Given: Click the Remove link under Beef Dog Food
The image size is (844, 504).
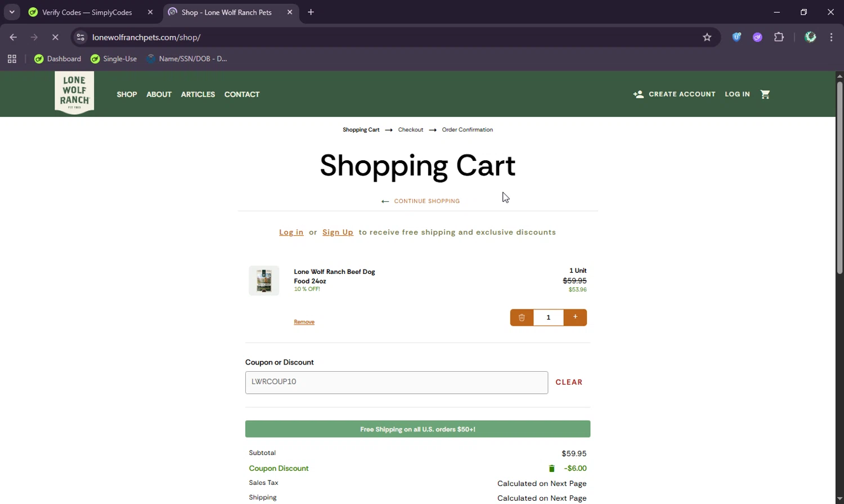Looking at the screenshot, I should point(304,322).
